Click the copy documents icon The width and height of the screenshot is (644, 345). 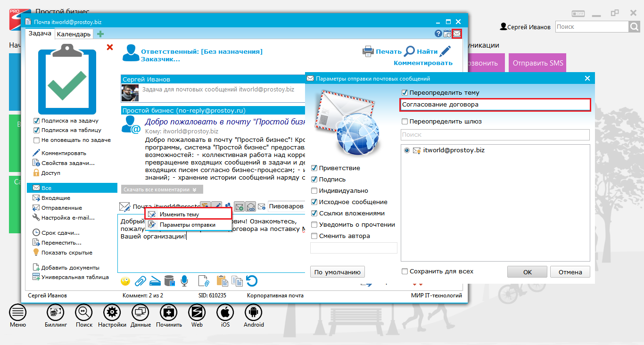pos(237,281)
